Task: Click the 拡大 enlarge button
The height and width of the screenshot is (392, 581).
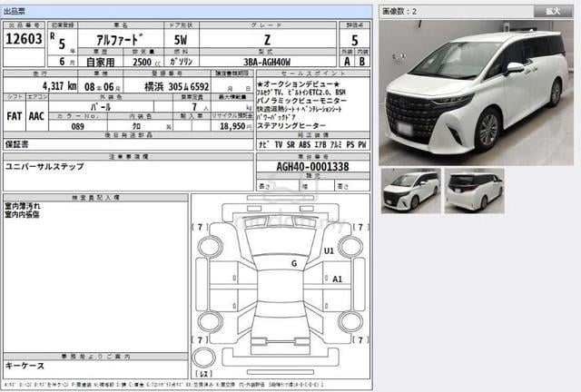Action: click(553, 11)
